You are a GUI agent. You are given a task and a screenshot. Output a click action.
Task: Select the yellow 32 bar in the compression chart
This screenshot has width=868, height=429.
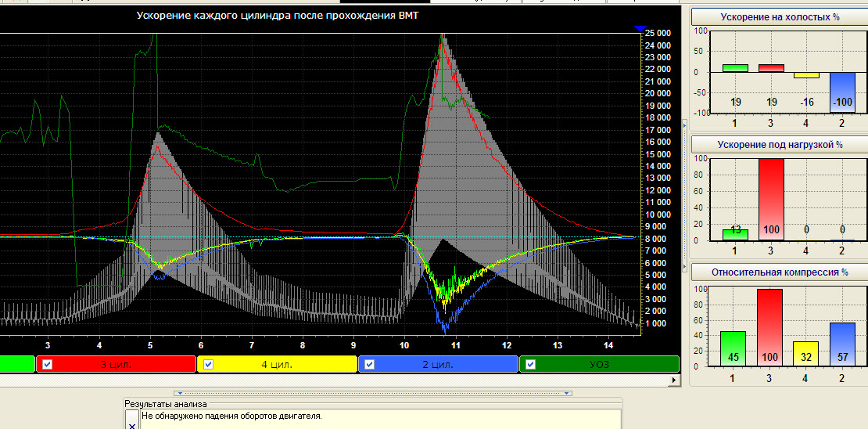coord(806,354)
